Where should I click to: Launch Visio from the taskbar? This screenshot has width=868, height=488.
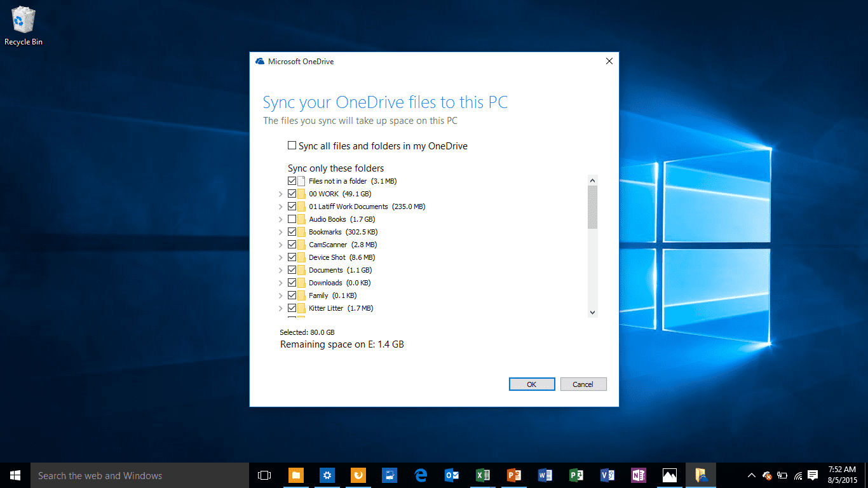tap(607, 475)
